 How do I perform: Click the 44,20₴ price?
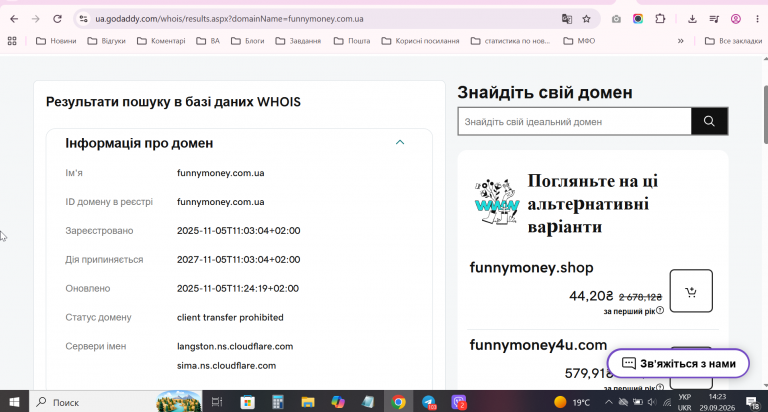click(x=591, y=296)
